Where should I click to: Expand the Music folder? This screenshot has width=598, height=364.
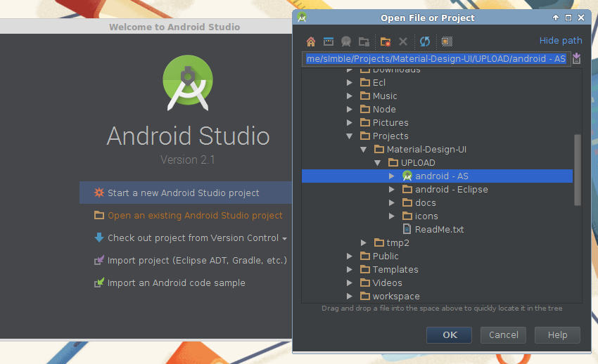click(349, 96)
